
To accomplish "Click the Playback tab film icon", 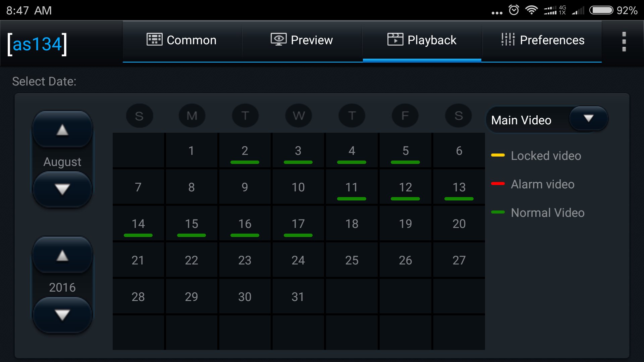I will [x=395, y=40].
